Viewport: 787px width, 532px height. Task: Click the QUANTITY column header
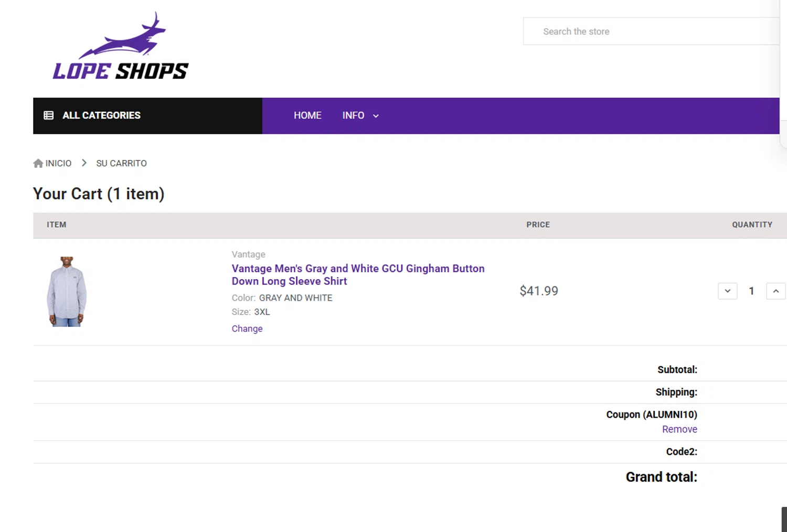pyautogui.click(x=752, y=225)
